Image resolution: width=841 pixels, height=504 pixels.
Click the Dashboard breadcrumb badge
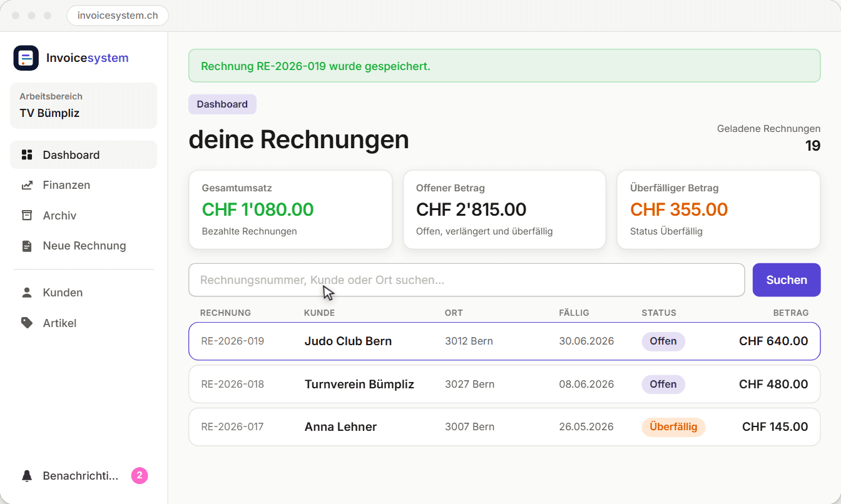coord(222,104)
